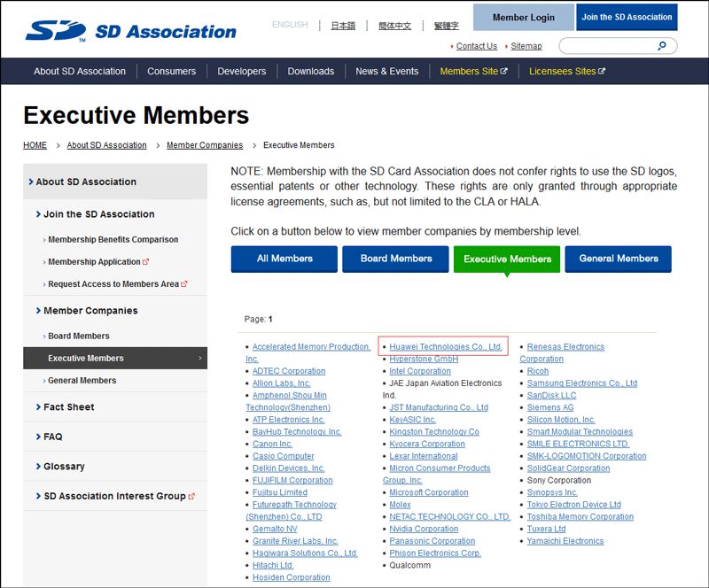Select the All Members tab button
The width and height of the screenshot is (709, 588).
coord(284,259)
